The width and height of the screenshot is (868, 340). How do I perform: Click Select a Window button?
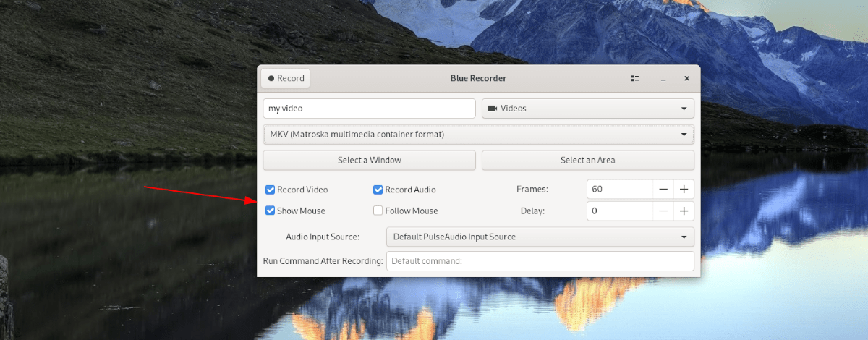pyautogui.click(x=369, y=160)
